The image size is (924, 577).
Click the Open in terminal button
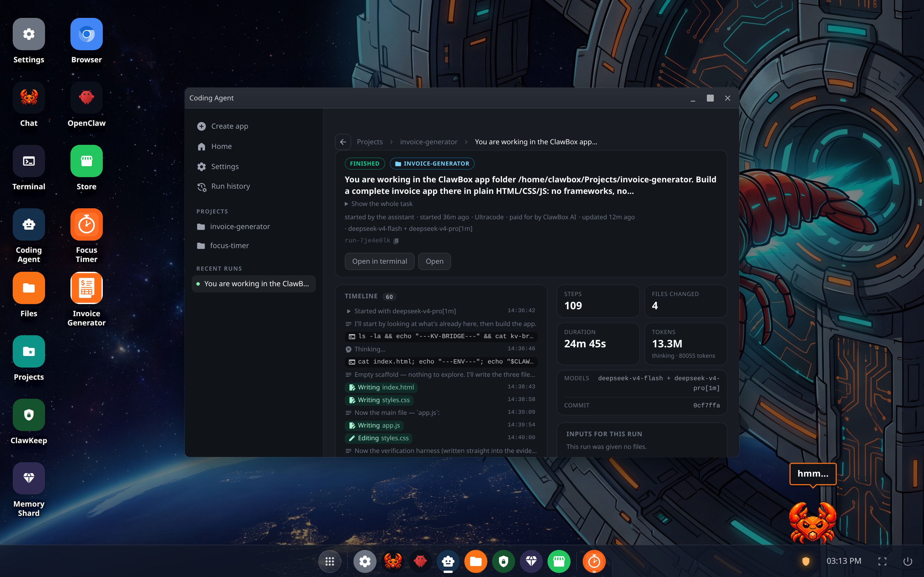point(379,261)
